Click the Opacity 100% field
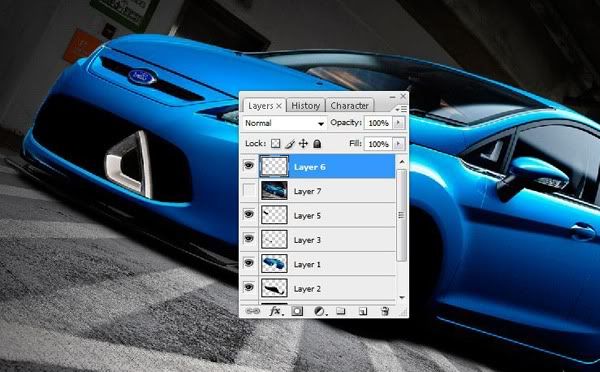Screen dimensions: 600x372 [378, 123]
